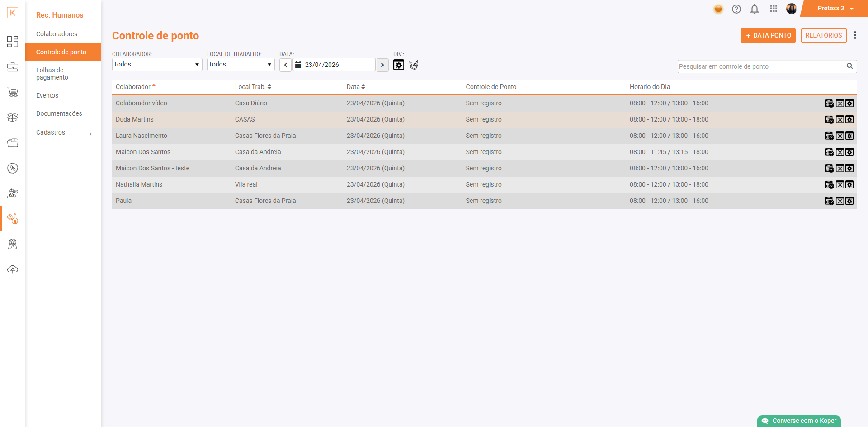The image size is (868, 427).
Task: Open the dashboard icon in left sidebar
Action: click(13, 42)
